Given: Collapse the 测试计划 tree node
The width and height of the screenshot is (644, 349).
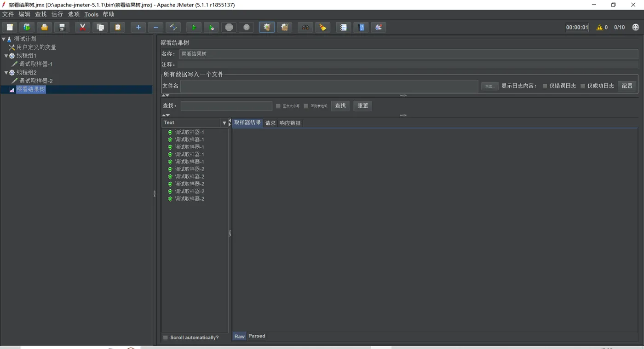Looking at the screenshot, I should [4, 39].
